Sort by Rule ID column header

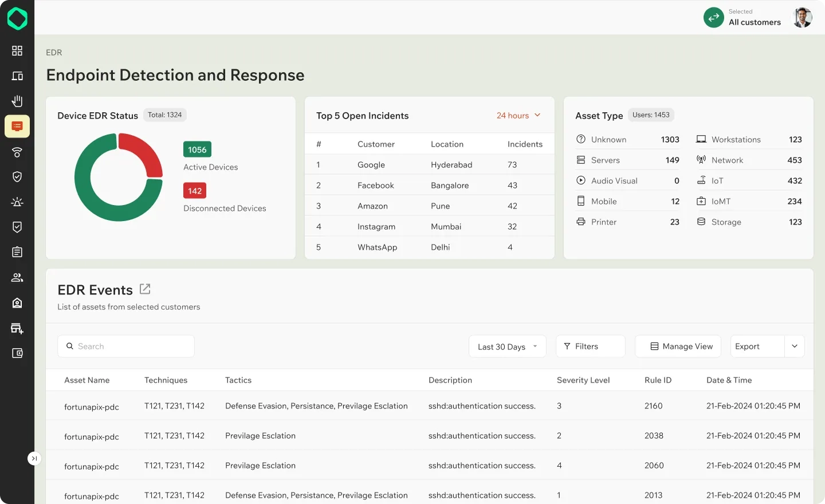click(x=658, y=380)
